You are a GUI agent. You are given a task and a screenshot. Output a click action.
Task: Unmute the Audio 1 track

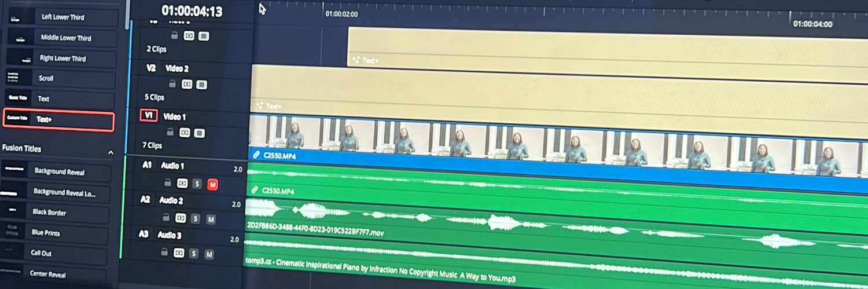point(212,185)
